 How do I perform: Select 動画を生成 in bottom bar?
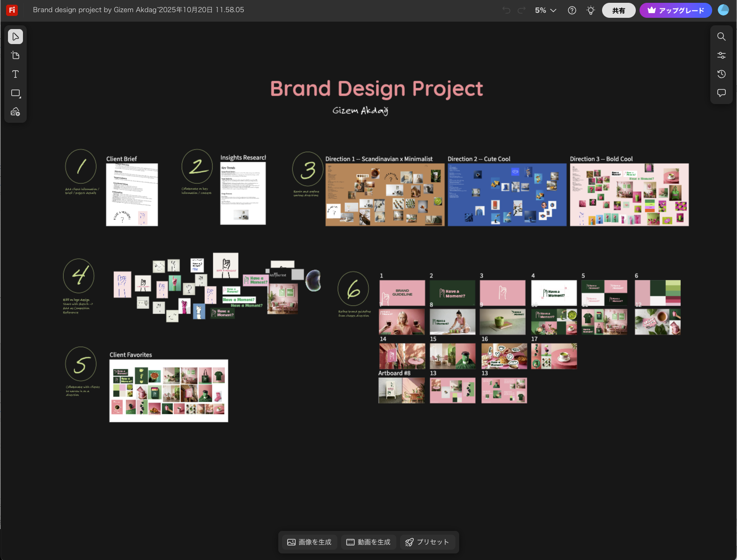[x=368, y=542]
